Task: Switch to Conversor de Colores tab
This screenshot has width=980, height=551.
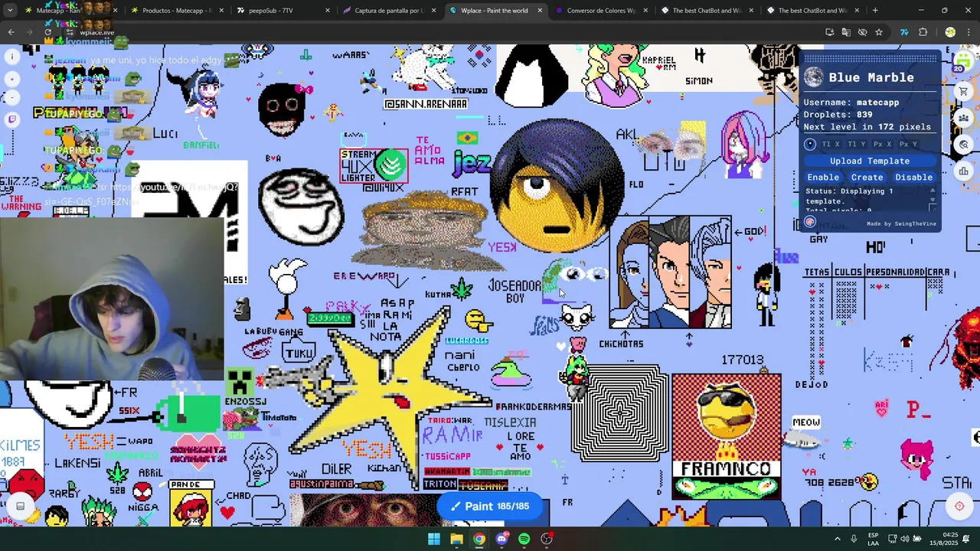Action: coord(601,11)
